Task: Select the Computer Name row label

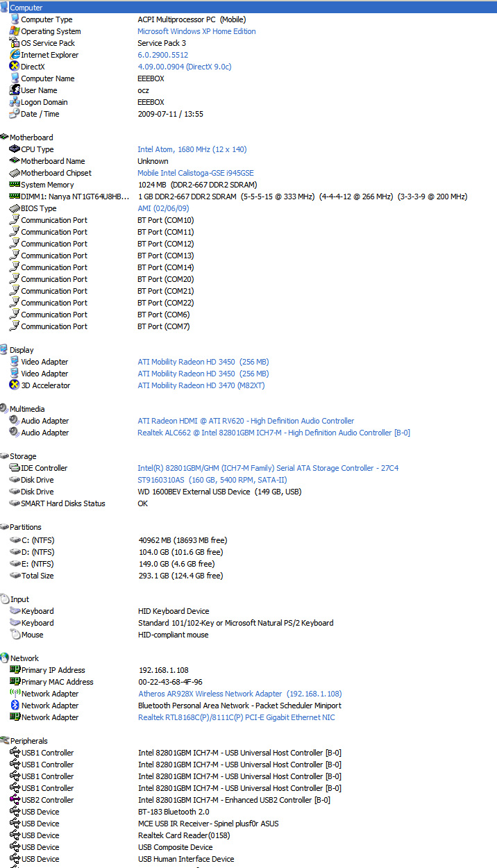Action: pos(48,78)
